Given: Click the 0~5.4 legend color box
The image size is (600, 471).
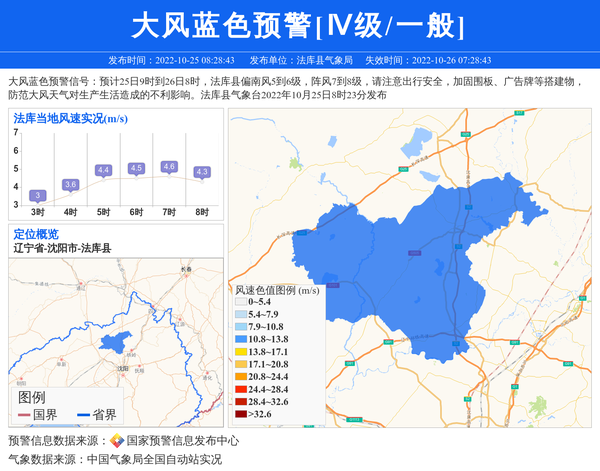Looking at the screenshot, I should pyautogui.click(x=240, y=302).
